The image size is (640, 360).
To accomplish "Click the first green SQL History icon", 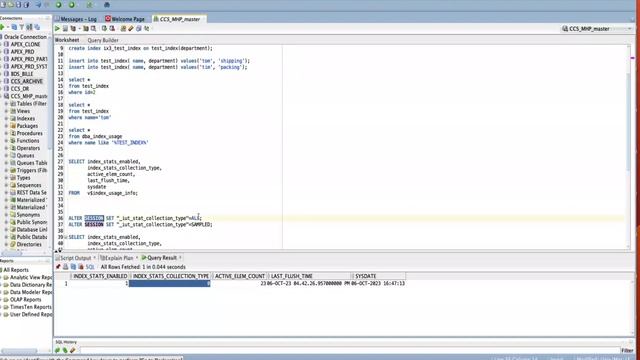I will click(x=58, y=350).
